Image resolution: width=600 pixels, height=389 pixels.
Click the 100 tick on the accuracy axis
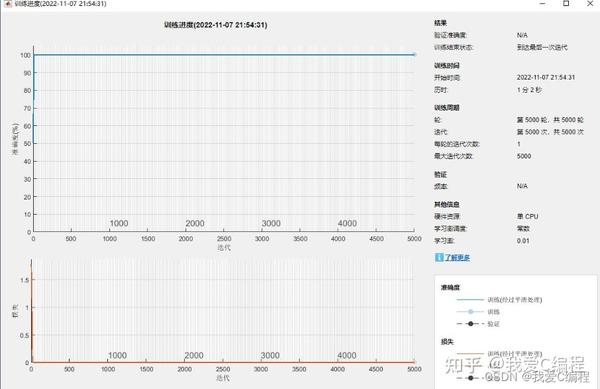coord(25,55)
